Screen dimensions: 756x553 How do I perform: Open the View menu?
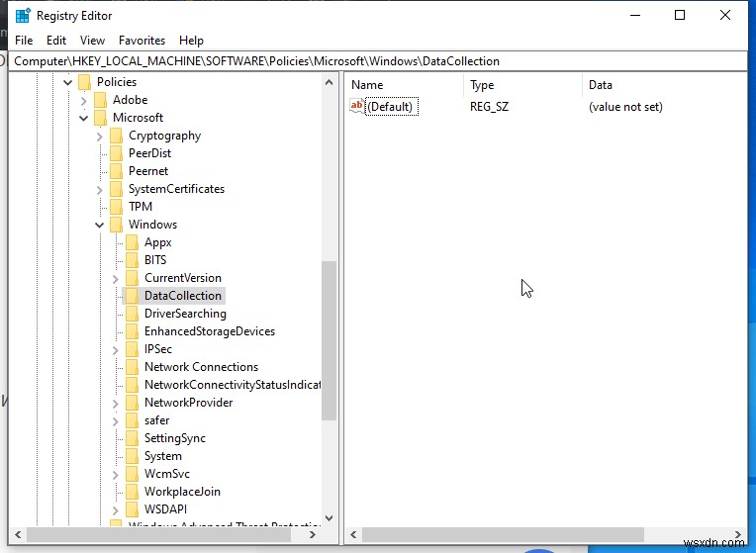tap(92, 41)
